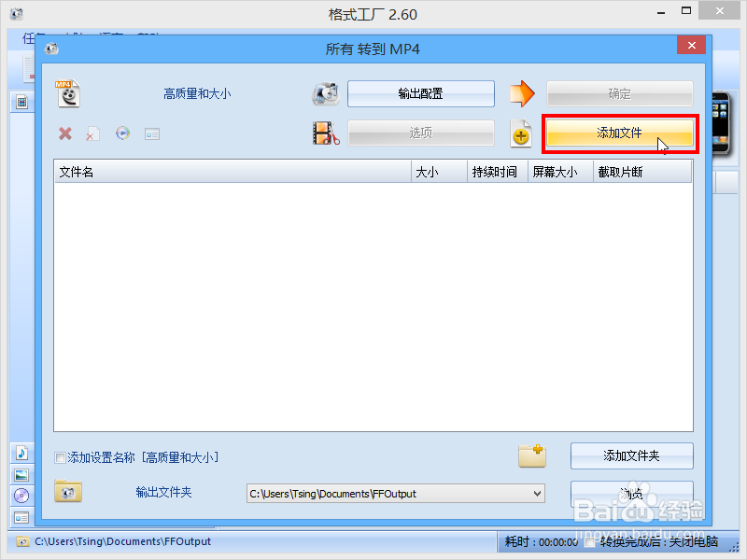This screenshot has width=747, height=560.
Task: Click the status bar path C:\Users\Tsing\Documents\FFOutput
Action: click(x=123, y=541)
